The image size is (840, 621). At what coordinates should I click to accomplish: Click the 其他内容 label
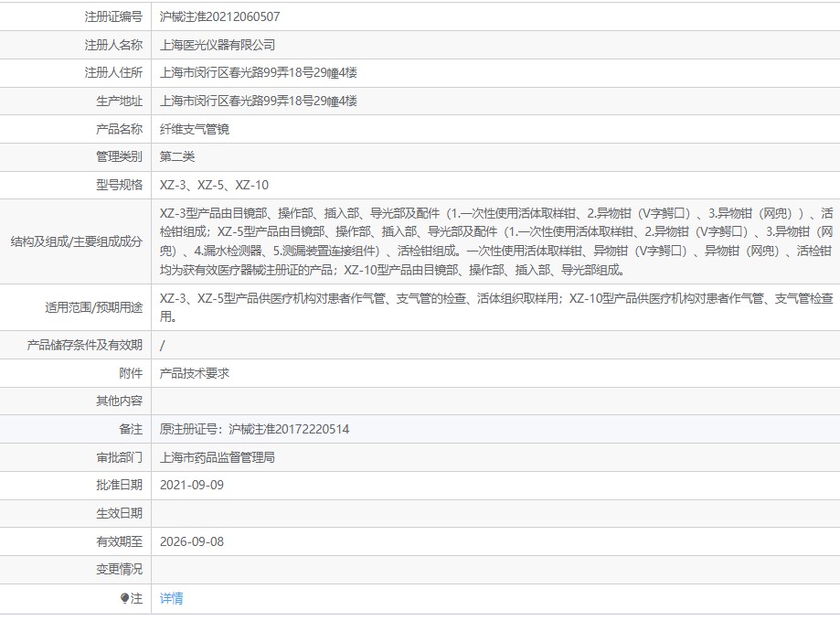(x=120, y=402)
